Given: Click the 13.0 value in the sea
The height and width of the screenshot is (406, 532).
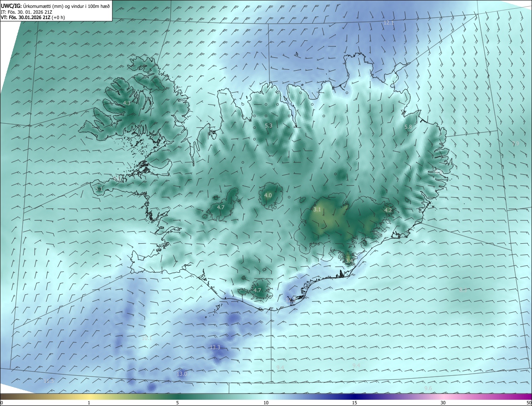Looking at the screenshot, I should [182, 374].
